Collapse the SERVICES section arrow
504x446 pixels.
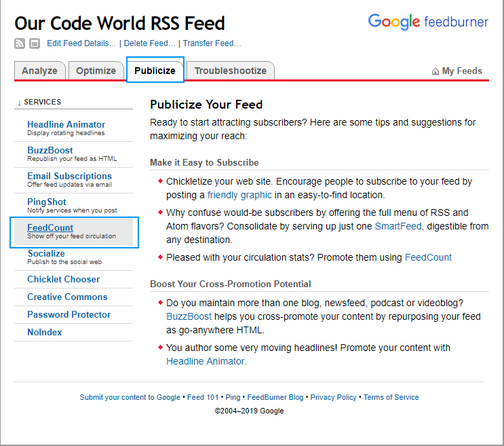tap(19, 103)
